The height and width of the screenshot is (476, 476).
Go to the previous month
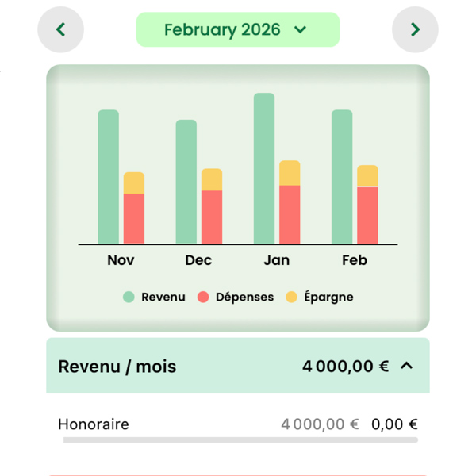point(61,30)
